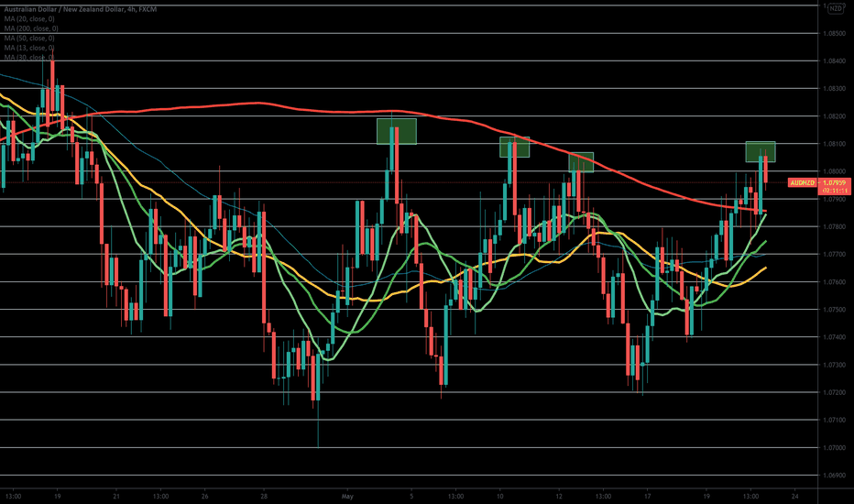This screenshot has width=854, height=504.
Task: Select the MA (13, close, 0) indicator legend
Action: [x=29, y=48]
